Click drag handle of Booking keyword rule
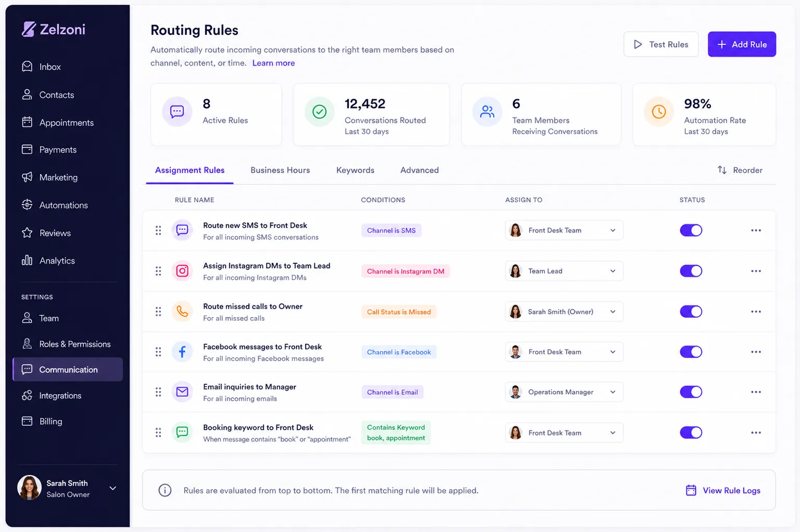This screenshot has width=800, height=532. (158, 433)
